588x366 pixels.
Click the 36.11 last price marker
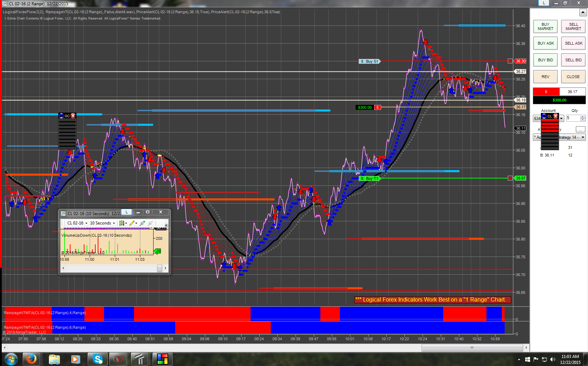click(520, 128)
